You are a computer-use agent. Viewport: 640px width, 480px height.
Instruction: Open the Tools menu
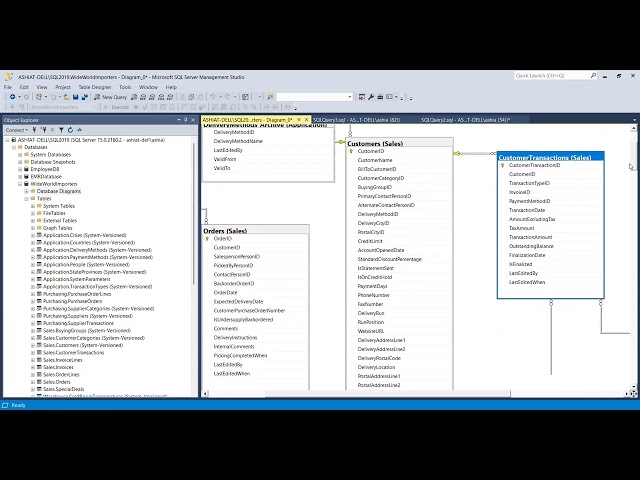coord(125,87)
